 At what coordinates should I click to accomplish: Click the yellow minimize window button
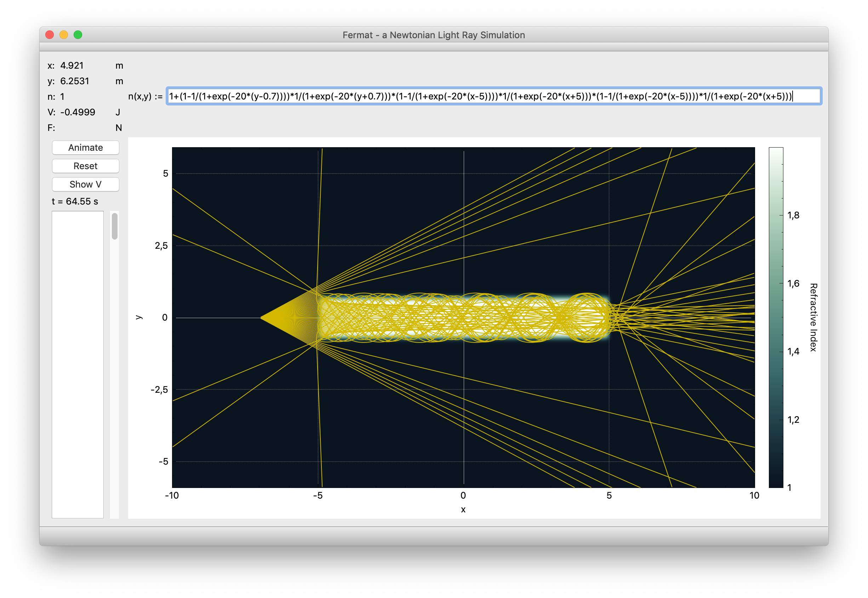click(x=64, y=35)
